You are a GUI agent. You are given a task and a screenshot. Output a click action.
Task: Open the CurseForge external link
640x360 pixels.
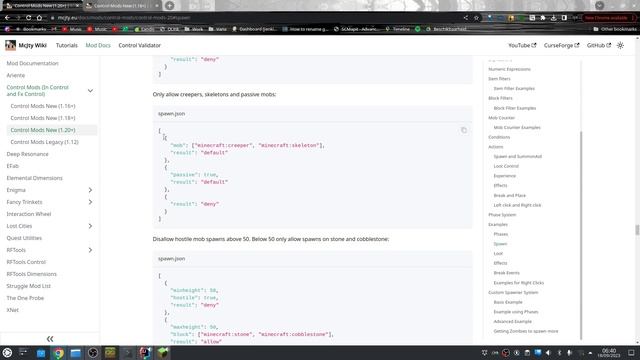click(x=561, y=45)
